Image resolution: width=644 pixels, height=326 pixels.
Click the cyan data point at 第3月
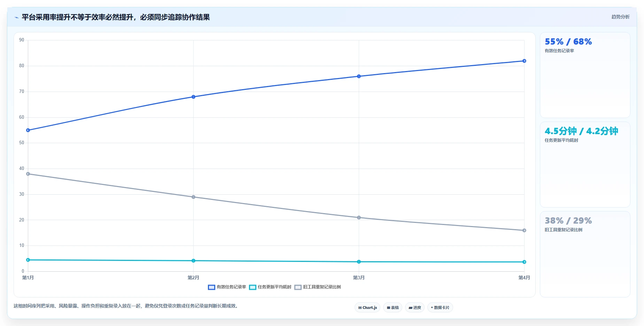click(359, 262)
